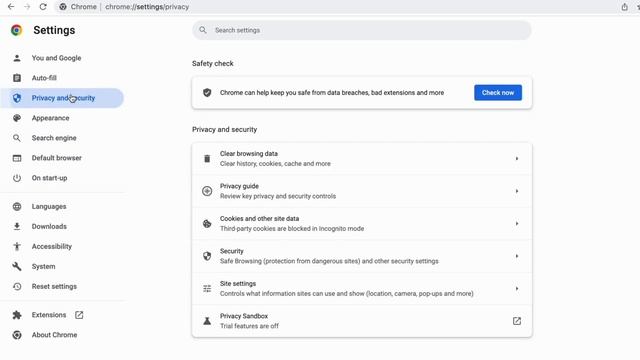Open the System section
This screenshot has height=360, width=640.
pyautogui.click(x=43, y=266)
